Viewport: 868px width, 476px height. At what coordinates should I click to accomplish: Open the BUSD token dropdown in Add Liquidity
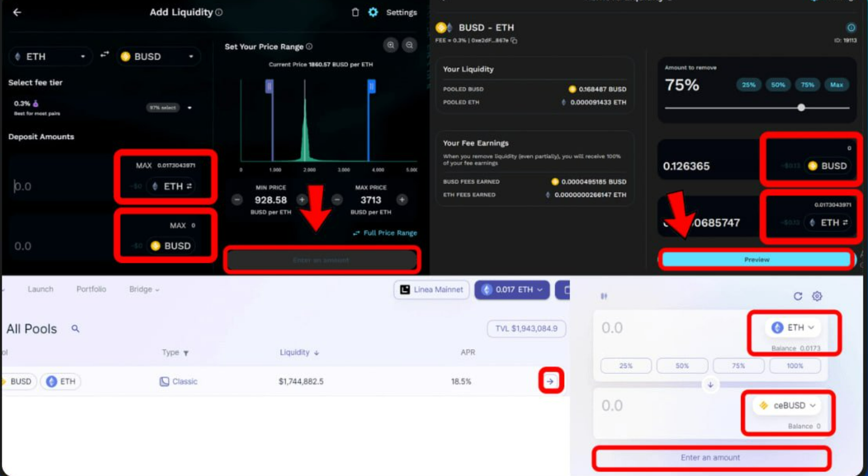(158, 56)
